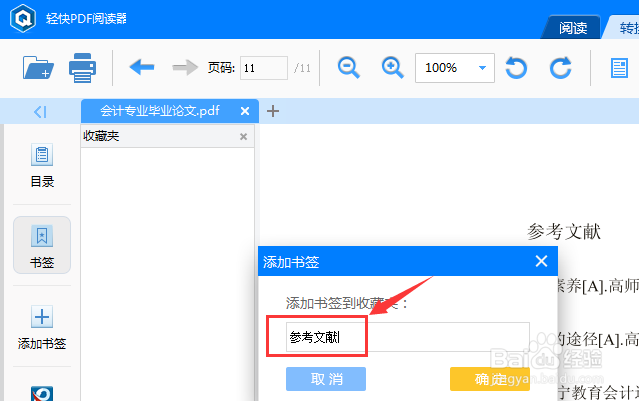The image size is (639, 401).
Task: Add a new tab with plus icon
Action: click(x=273, y=111)
